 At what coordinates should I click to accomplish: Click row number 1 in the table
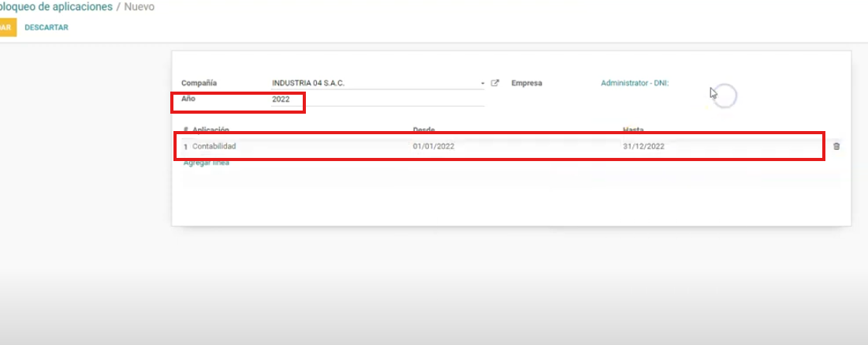(185, 147)
